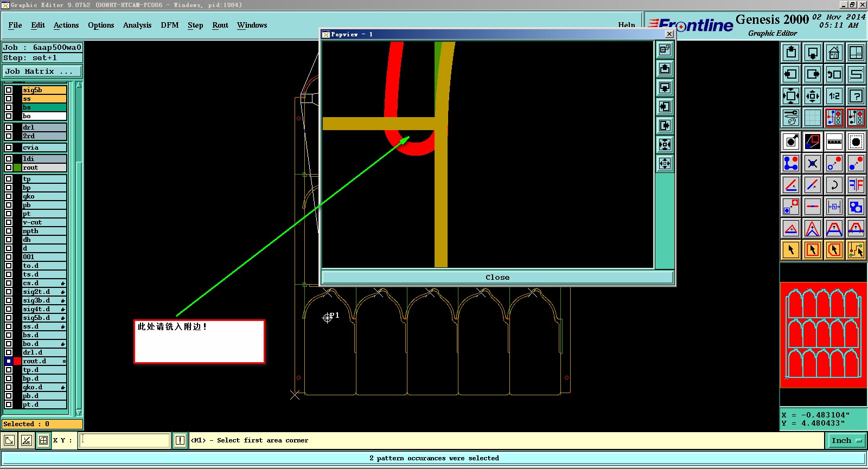Image resolution: width=868 pixels, height=469 pixels.
Task: Click the circular arrow rotate tool icon
Action: (x=834, y=185)
